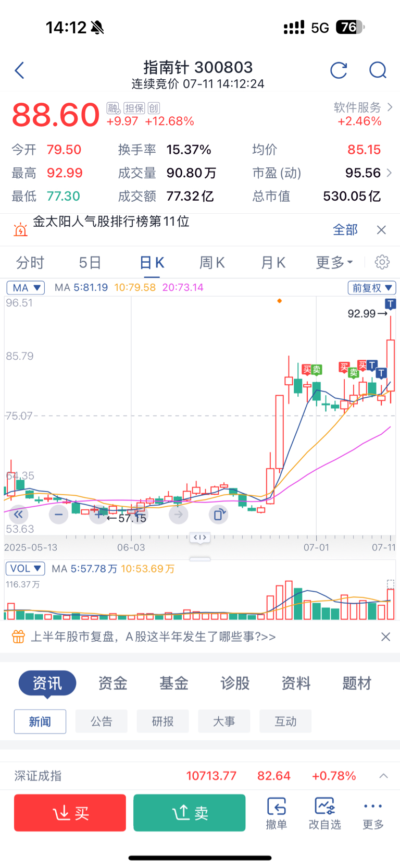
Task: Open the 更多 chart period dropdown
Action: [334, 262]
